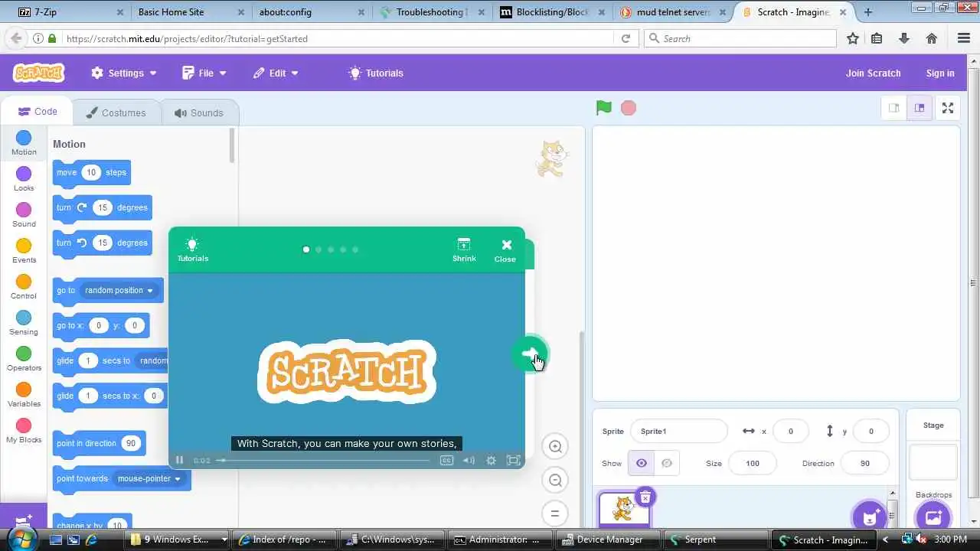Switch to small stage layout
The image size is (980, 551).
click(893, 108)
